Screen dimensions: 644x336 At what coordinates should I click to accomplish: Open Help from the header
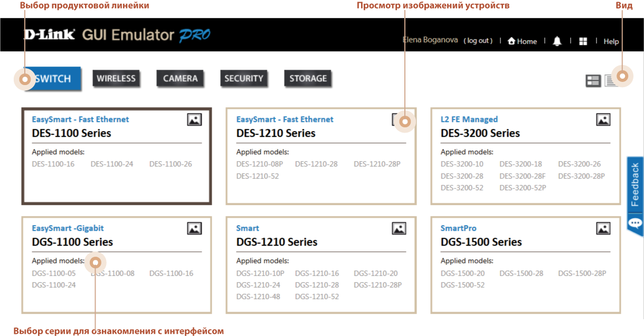tap(611, 41)
